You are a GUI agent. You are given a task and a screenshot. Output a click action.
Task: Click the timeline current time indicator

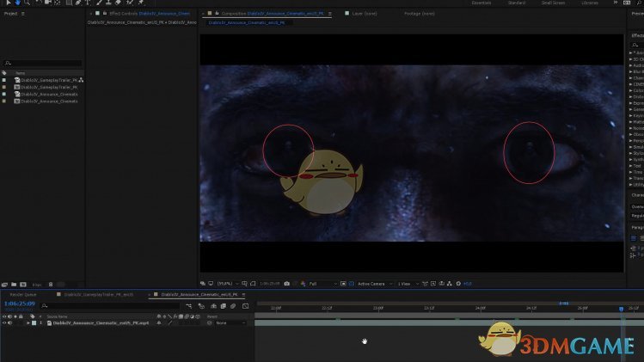tap(621, 308)
